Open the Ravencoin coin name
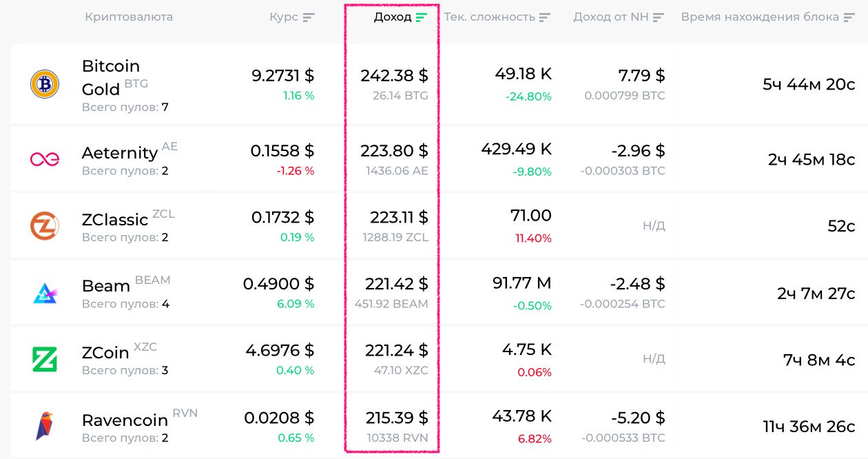Screen dimensions: 868x459 point(125,420)
